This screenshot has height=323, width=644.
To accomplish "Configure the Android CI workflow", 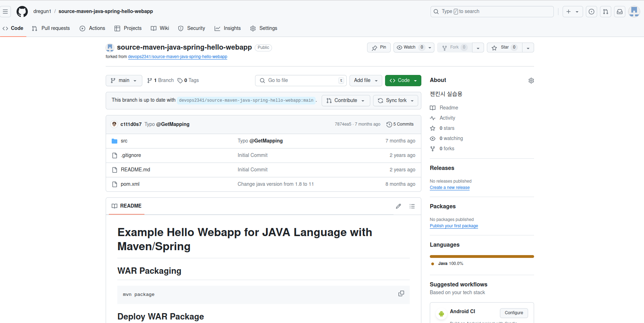I will (514, 313).
